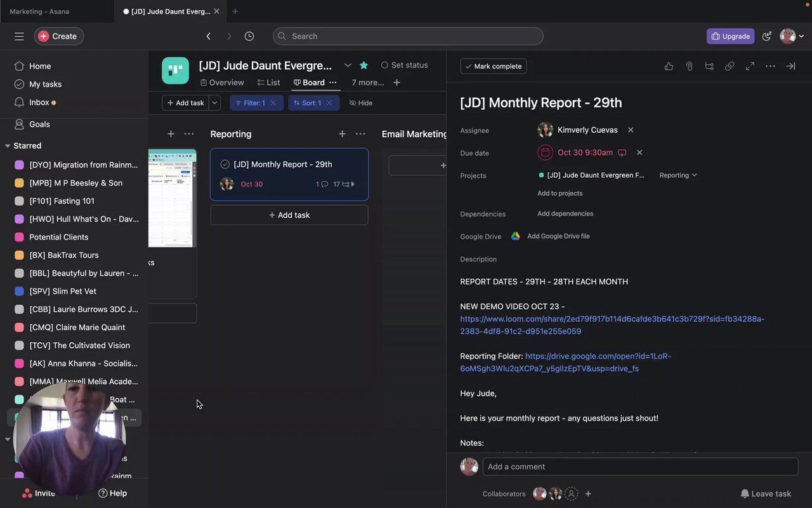
Task: Open the recent history clock icon
Action: tap(249, 36)
